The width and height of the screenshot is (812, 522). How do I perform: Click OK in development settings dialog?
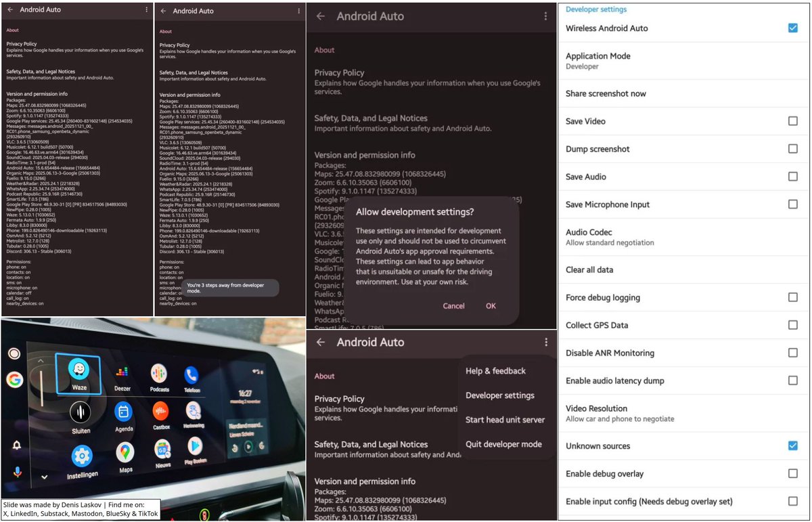point(491,306)
